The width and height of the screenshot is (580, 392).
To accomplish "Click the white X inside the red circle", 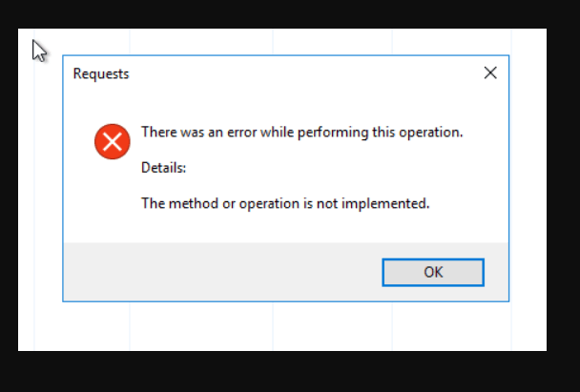I will click(112, 142).
